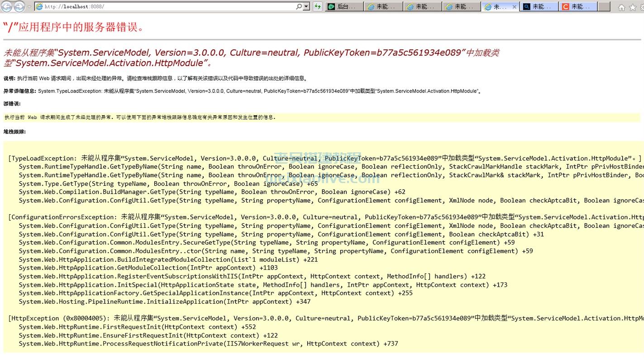Refresh the page with green arrows button
Viewport: 644px width, 358px height.
click(x=318, y=7)
